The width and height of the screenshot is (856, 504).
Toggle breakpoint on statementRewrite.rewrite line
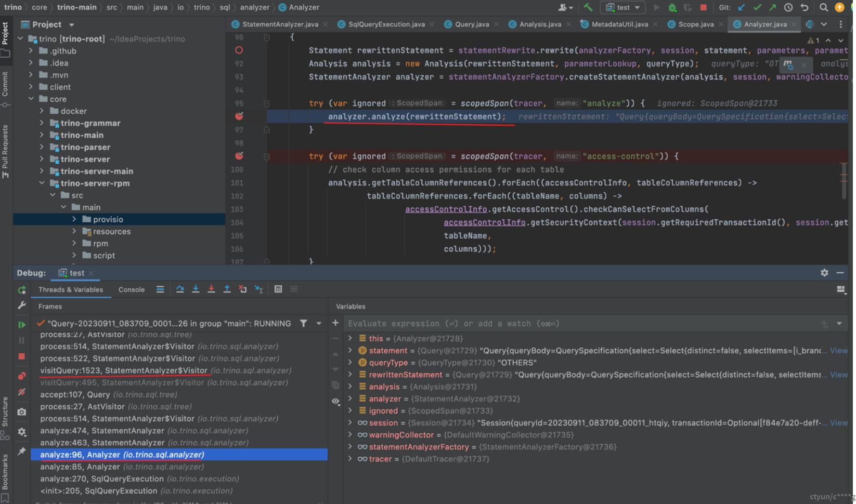[239, 50]
